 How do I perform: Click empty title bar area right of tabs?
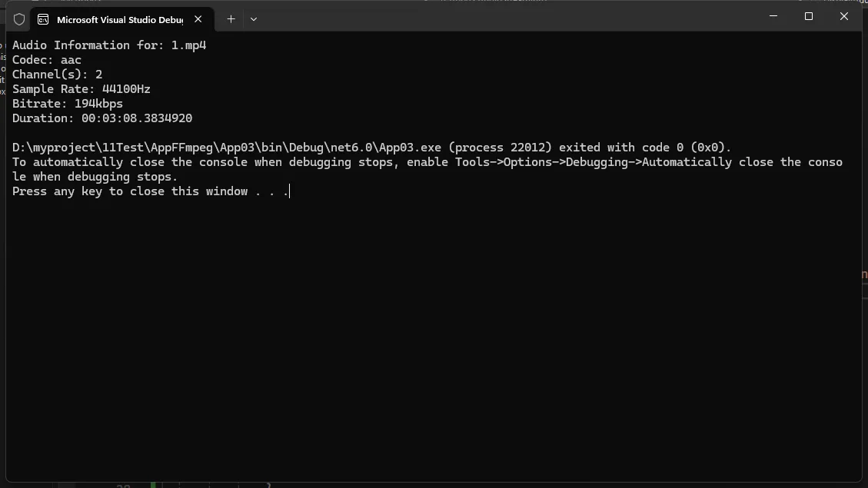500,17
